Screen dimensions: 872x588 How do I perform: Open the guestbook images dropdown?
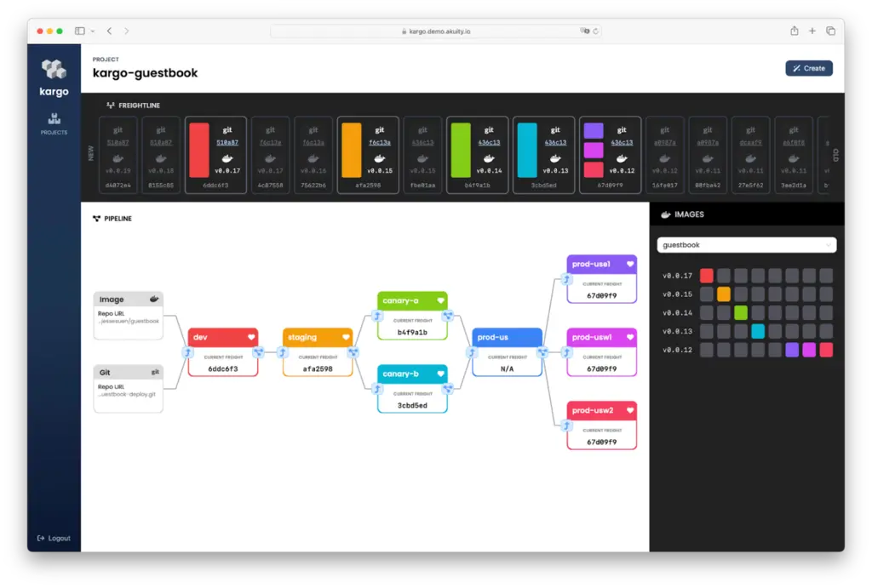click(x=746, y=244)
